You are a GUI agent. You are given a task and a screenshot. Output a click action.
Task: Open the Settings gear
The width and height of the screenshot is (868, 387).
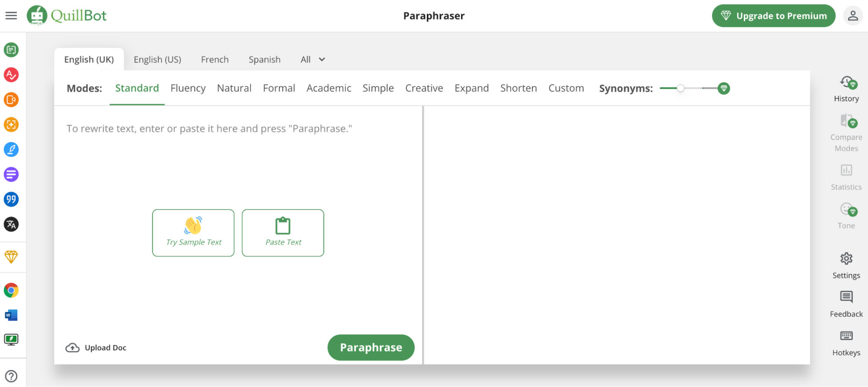[846, 266]
